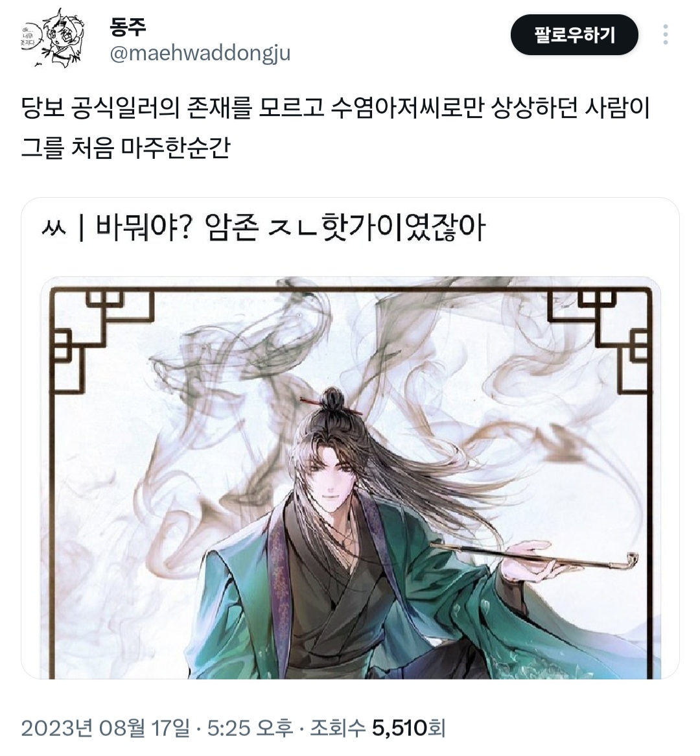700x756 pixels.
Task: Click the 조회수 5,510회 view count
Action: (x=377, y=727)
